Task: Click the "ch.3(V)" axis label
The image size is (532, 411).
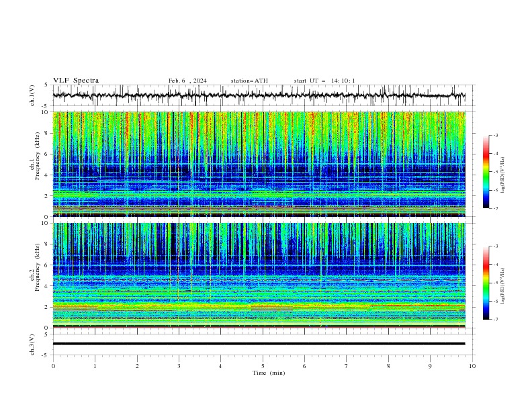Action: [32, 345]
